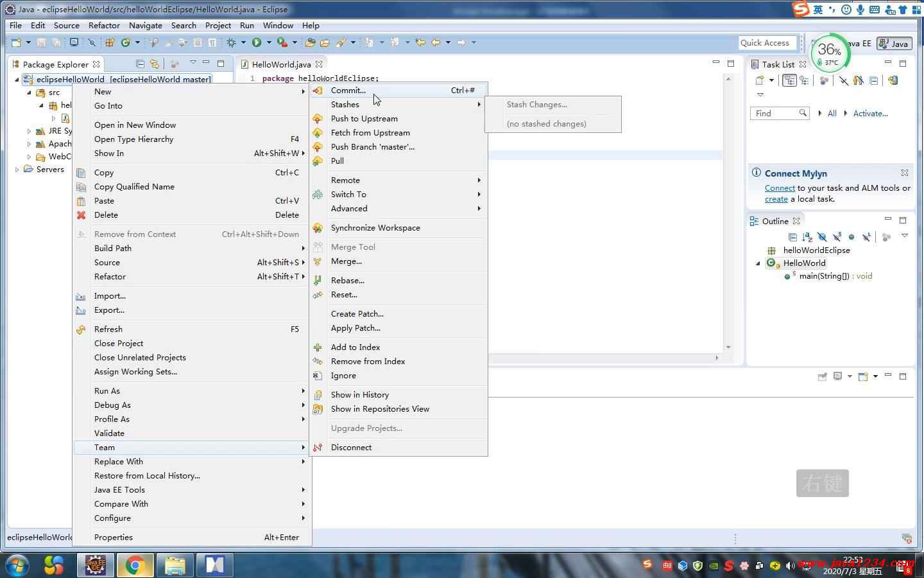Screen dimensions: 924x578
Task: Click Collapse All in Package Explorer
Action: (140, 64)
